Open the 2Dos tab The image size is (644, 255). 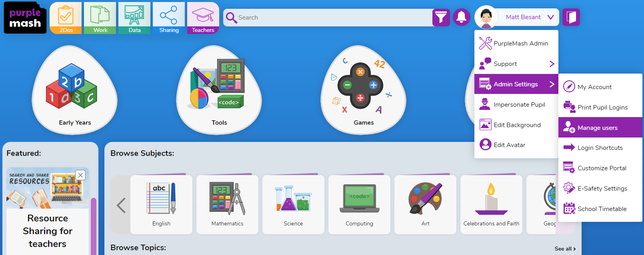point(66,18)
